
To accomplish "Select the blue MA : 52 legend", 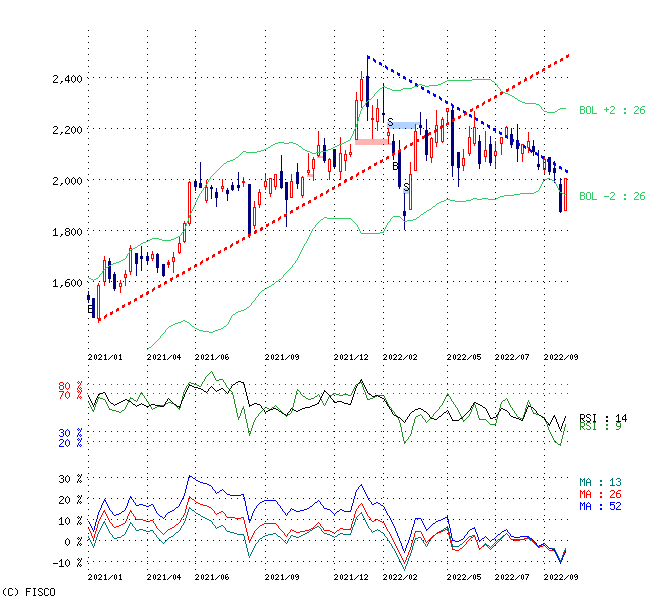I will 601,506.
